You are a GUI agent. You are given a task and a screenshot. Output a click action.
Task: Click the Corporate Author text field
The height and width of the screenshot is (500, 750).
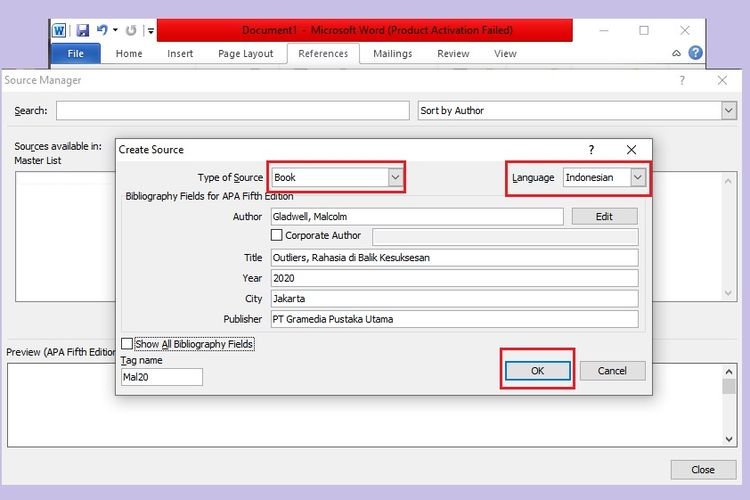506,236
